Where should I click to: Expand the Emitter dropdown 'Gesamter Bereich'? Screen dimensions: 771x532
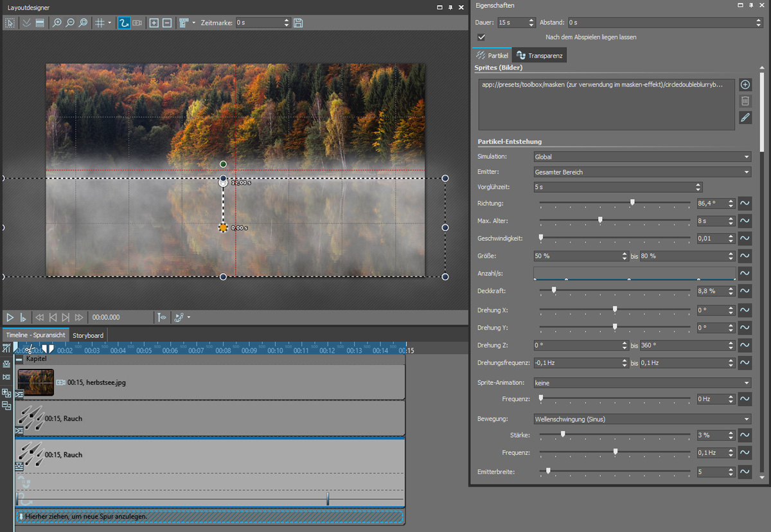pos(642,172)
